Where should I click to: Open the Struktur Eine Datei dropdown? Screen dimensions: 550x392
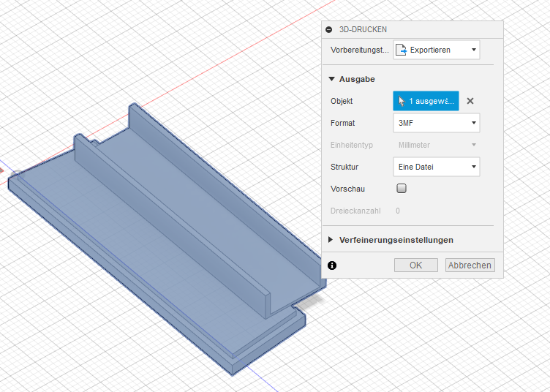click(437, 167)
